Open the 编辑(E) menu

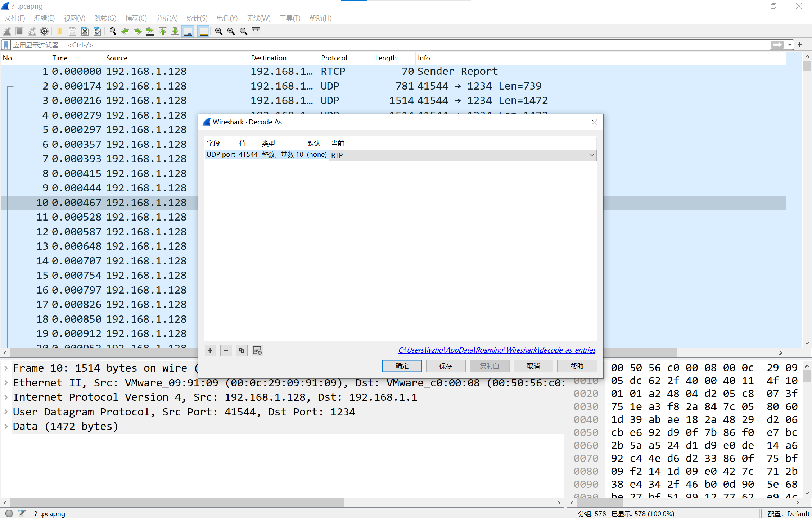click(x=44, y=18)
